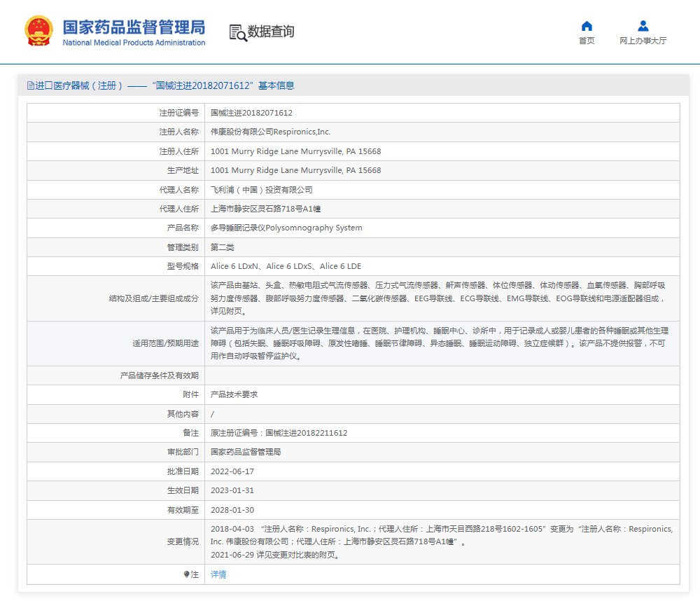Viewport: 700px width, 601px height.
Task: Click the 适用范围 description text
Action: coord(440,343)
